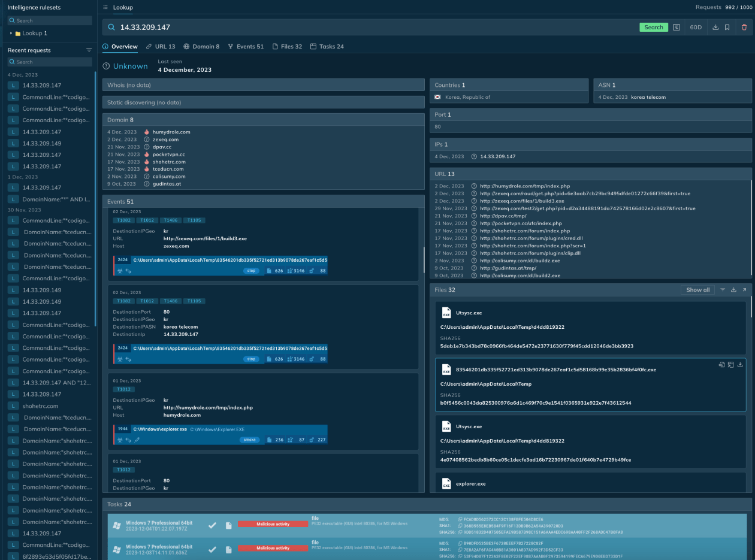Click the Intelligence rulesets search field

pyautogui.click(x=50, y=20)
